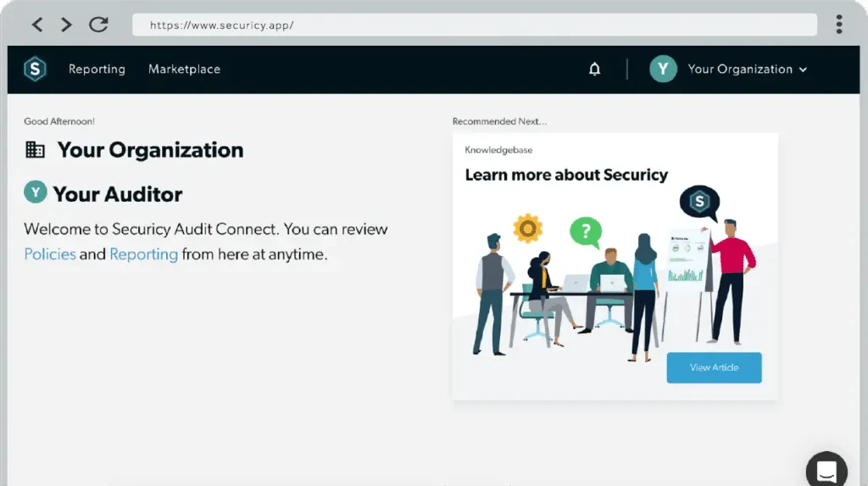Viewport: 868px width, 486px height.
Task: Click the browser back arrow
Action: [x=36, y=25]
